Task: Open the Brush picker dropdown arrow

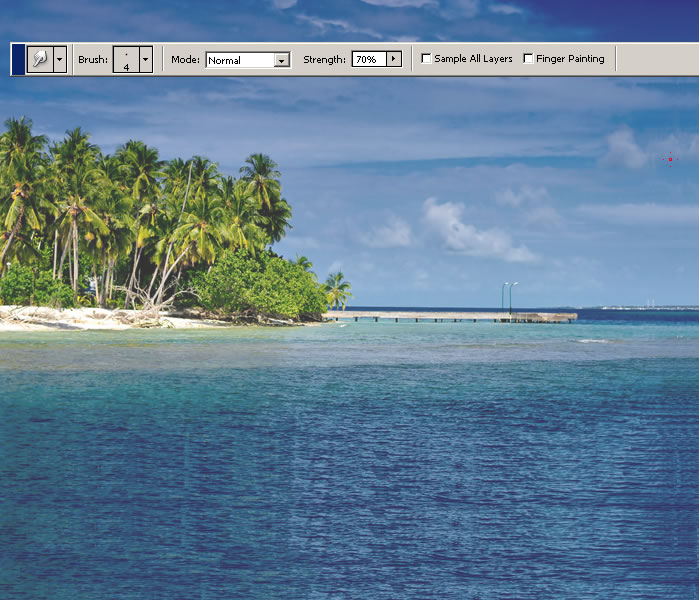Action: [146, 59]
